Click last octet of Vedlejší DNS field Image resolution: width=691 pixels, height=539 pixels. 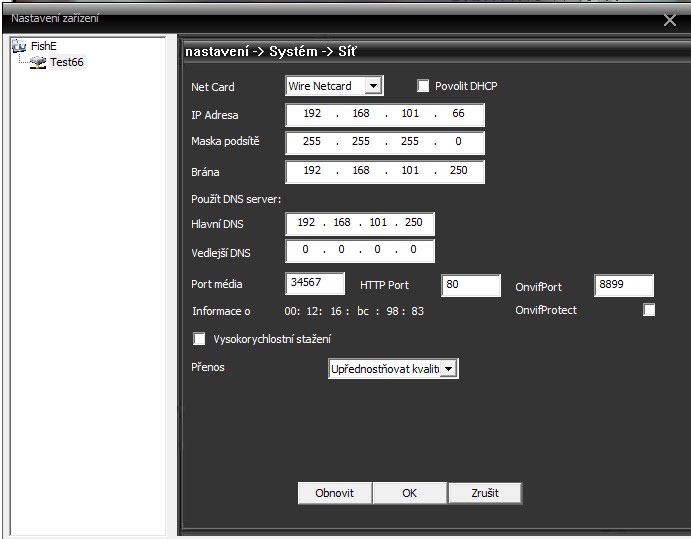pos(413,249)
